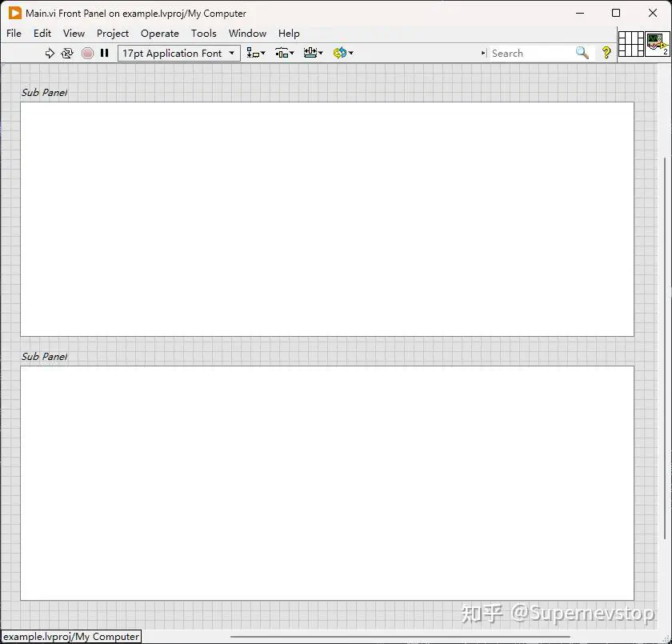Screen dimensions: 672x644
Task: Minimize the Main.vi window
Action: click(x=580, y=14)
